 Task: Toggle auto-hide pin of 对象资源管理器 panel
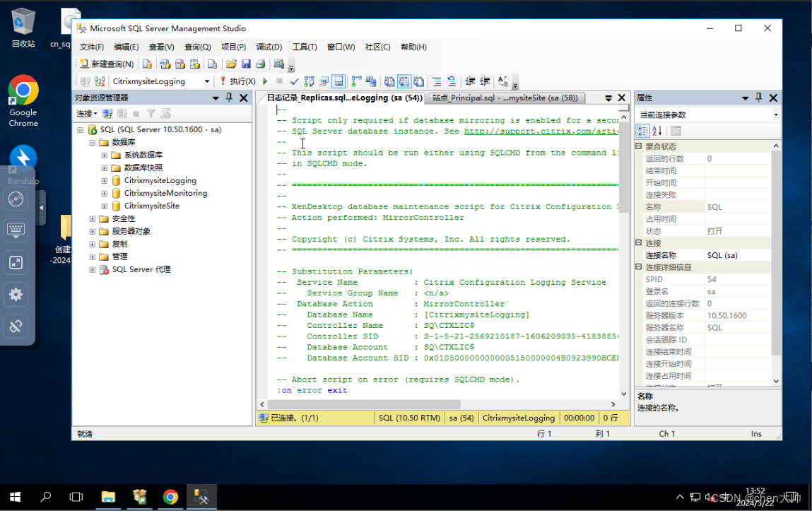pos(230,98)
